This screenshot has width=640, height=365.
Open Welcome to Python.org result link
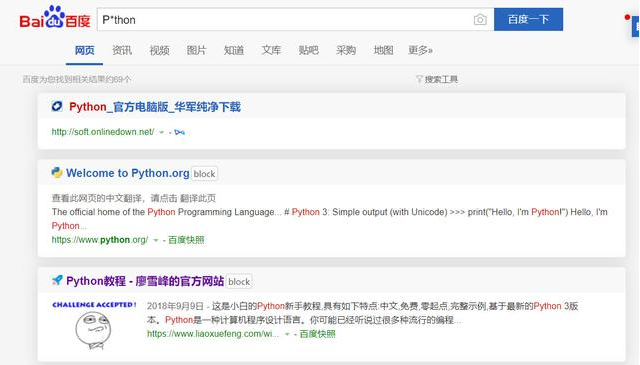click(128, 173)
